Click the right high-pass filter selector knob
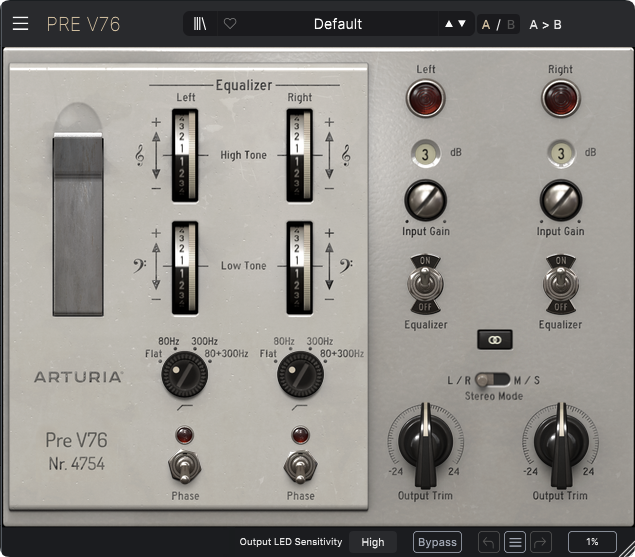Viewport: 635px width, 557px height. 300,375
